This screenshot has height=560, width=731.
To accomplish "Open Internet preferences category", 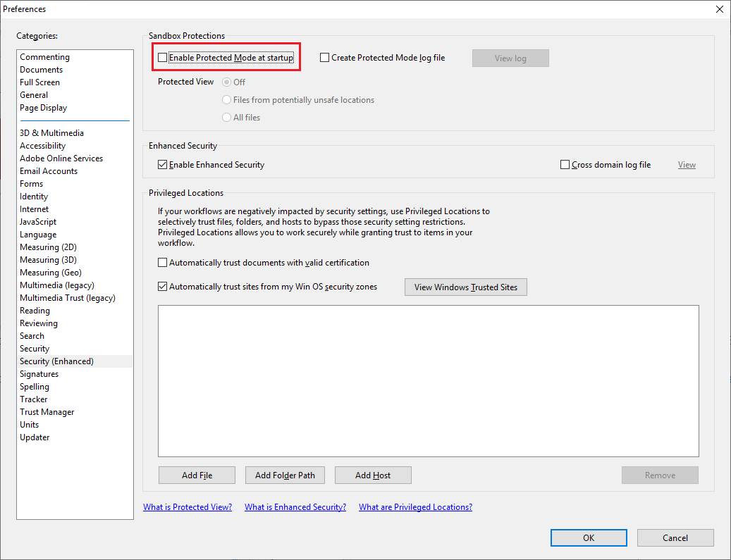I will click(75, 209).
